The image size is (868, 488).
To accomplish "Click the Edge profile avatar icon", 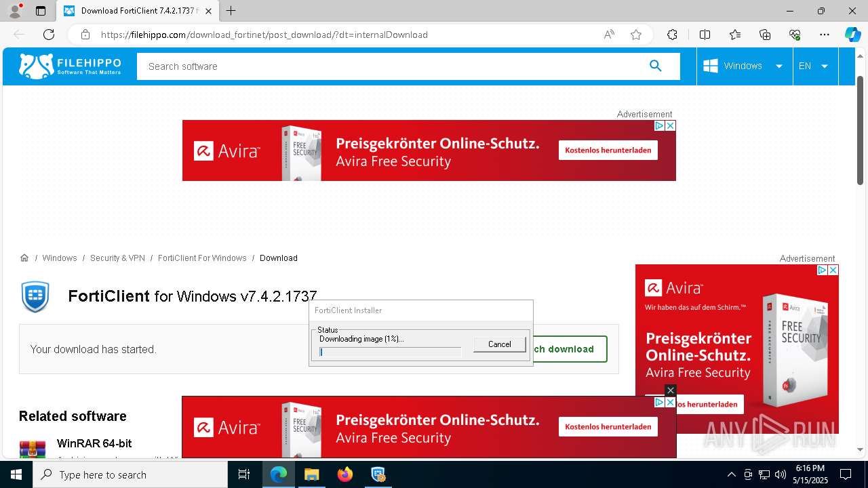I will click(15, 11).
